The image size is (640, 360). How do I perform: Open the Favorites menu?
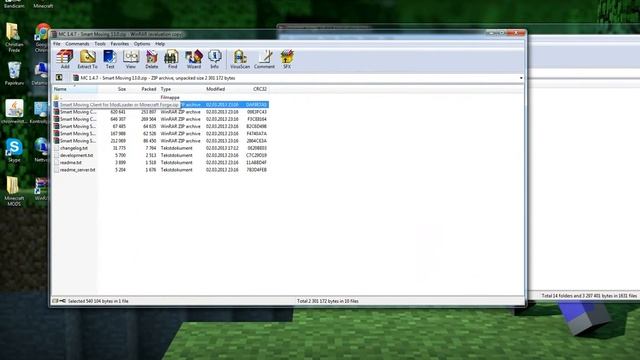tap(120, 44)
